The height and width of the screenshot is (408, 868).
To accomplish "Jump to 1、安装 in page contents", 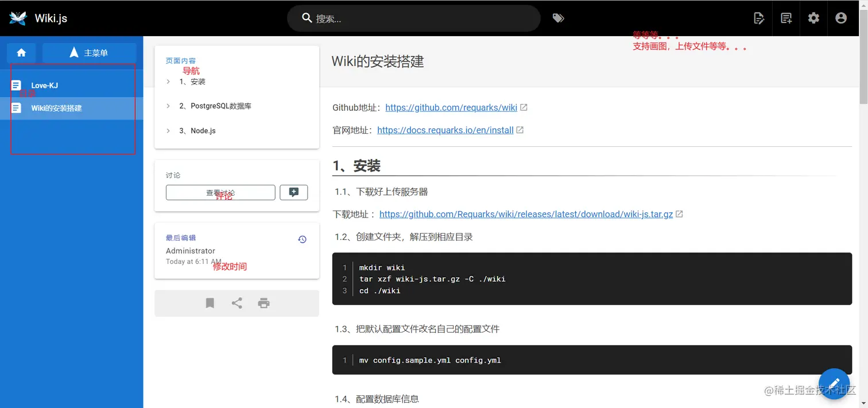I will click(192, 81).
